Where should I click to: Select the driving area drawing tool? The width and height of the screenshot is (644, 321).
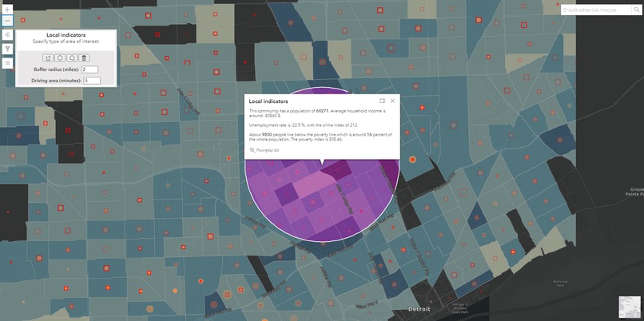tap(72, 57)
